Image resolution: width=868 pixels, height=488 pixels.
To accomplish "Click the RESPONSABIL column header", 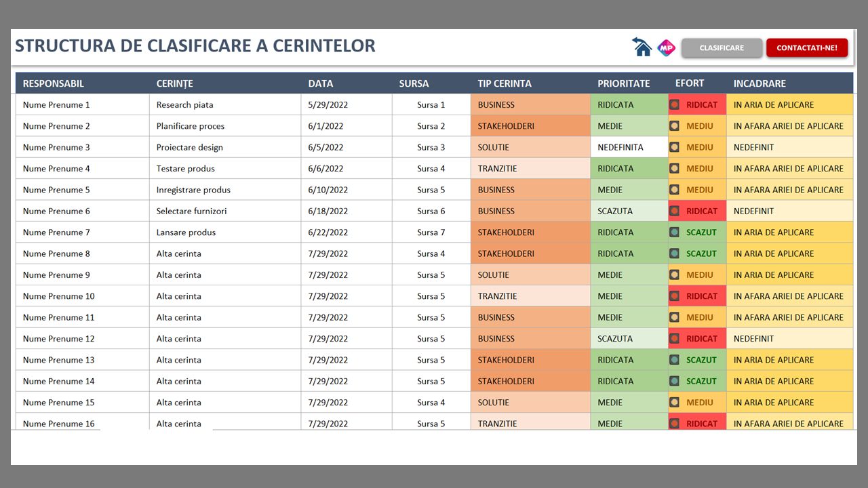I will (x=54, y=83).
